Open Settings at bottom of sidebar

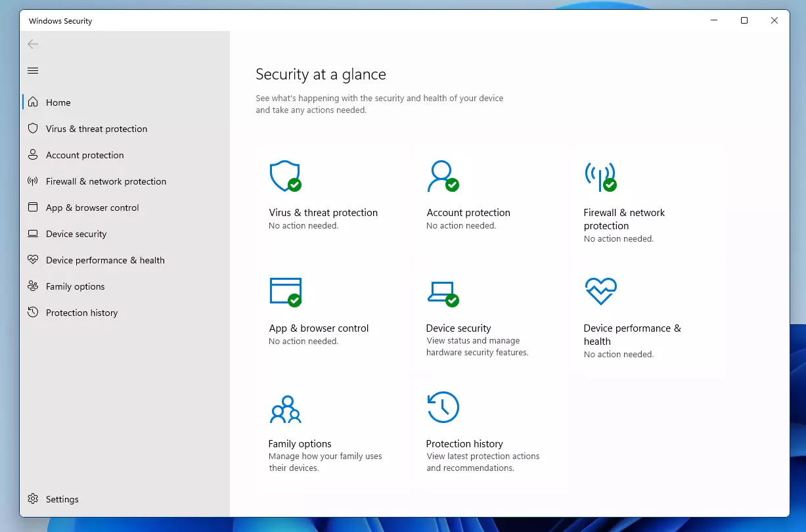(62, 499)
